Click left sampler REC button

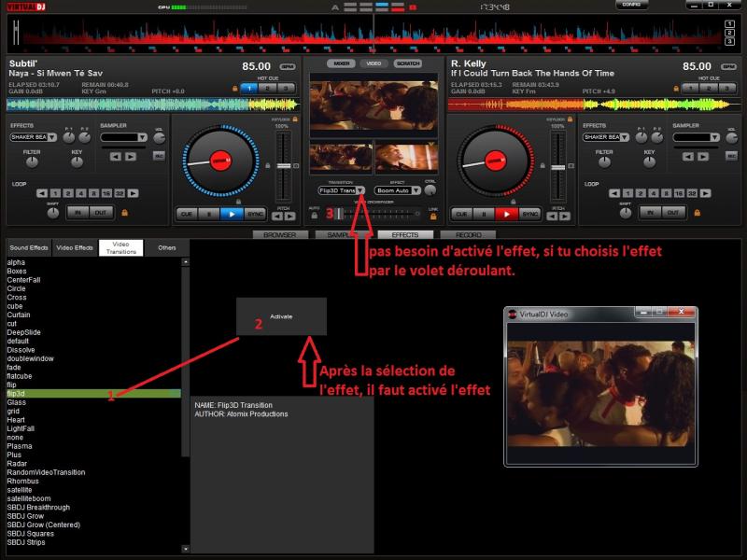(159, 156)
